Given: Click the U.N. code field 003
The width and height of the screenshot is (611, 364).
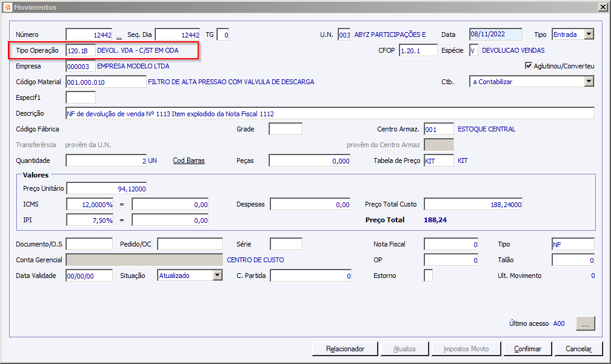Looking at the screenshot, I should point(344,35).
